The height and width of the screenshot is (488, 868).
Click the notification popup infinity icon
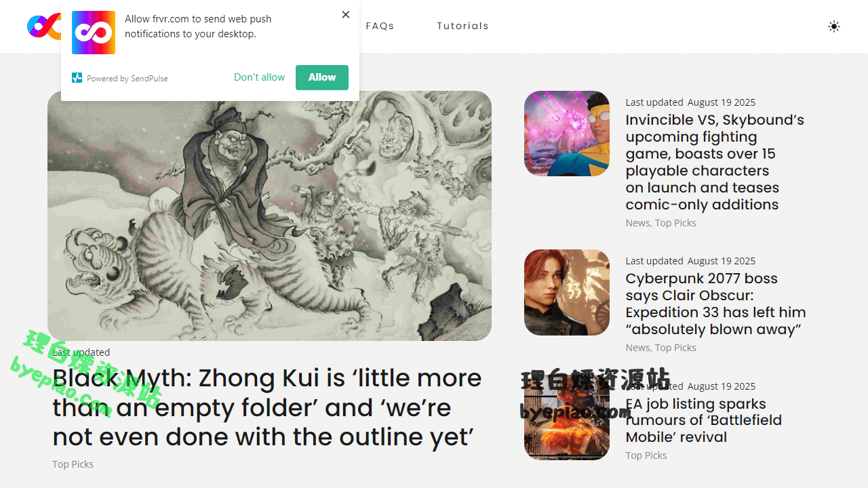point(94,33)
